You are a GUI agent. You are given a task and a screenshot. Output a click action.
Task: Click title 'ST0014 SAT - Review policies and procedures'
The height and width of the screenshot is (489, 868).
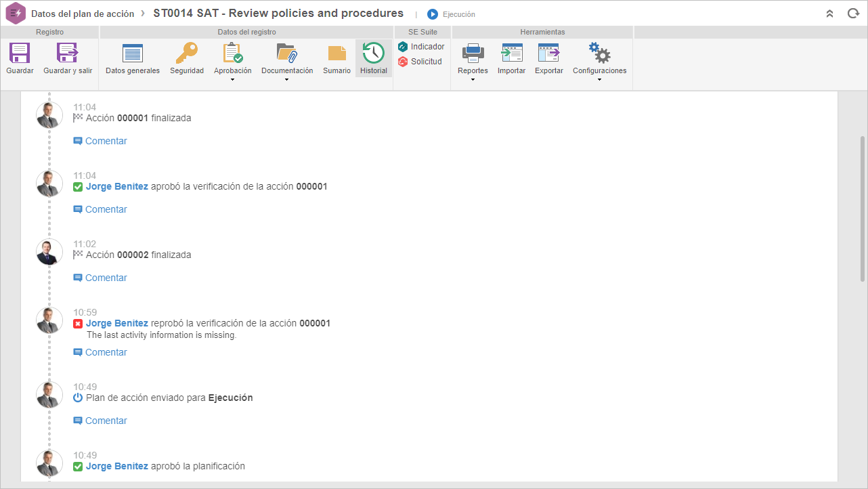(278, 14)
